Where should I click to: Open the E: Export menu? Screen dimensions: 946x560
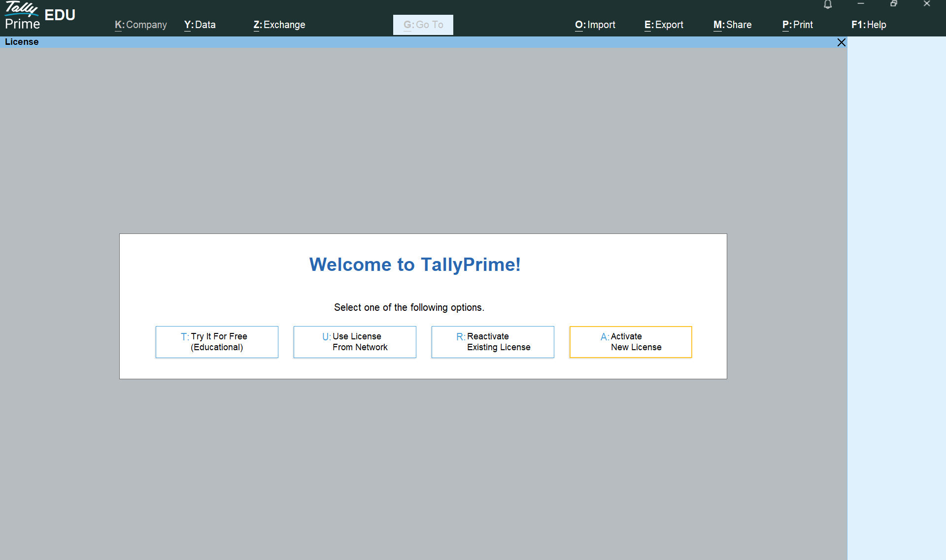663,25
